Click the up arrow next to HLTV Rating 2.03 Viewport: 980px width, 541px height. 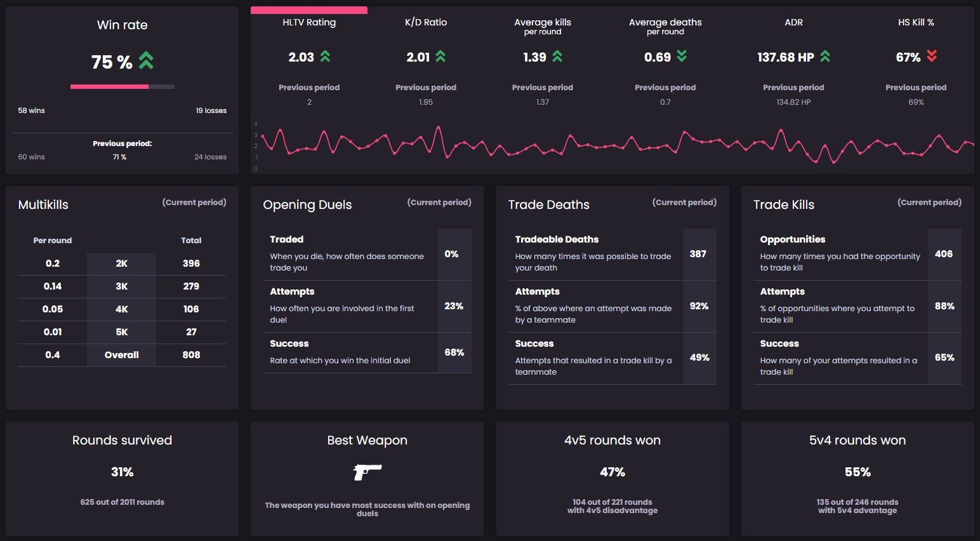pos(325,57)
